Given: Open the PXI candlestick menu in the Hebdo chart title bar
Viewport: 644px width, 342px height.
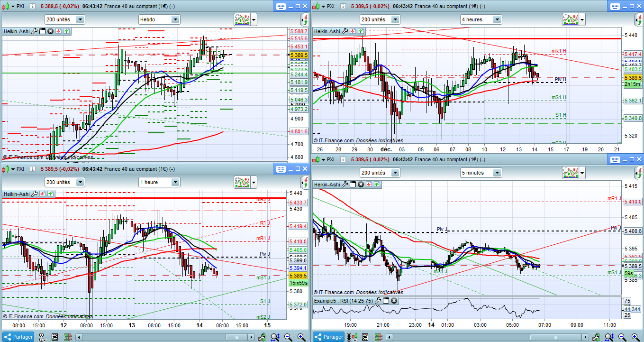Looking at the screenshot, I should [7, 7].
